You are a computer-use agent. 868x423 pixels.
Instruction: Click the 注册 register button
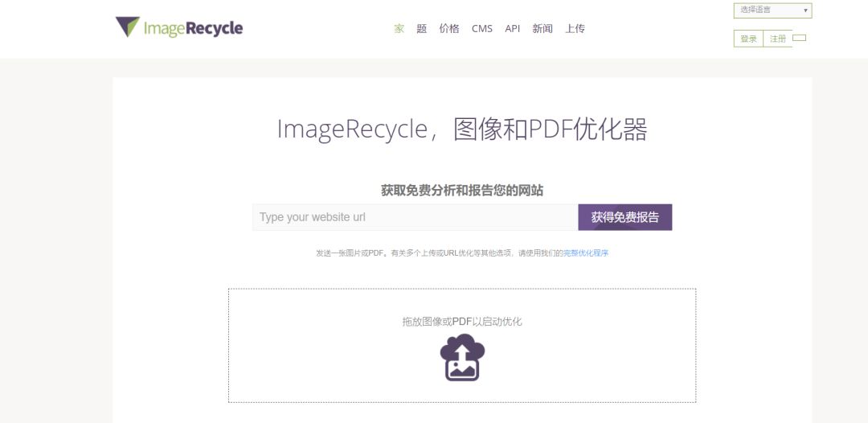tap(778, 39)
